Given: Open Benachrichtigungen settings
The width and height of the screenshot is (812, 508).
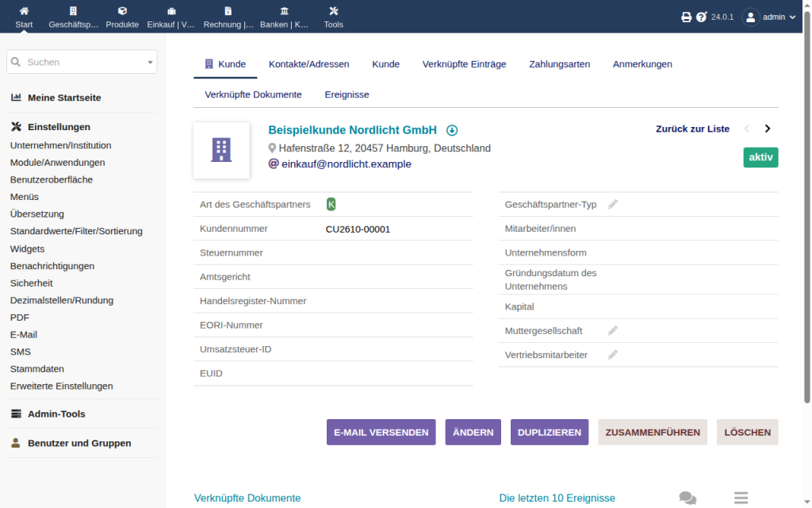Looking at the screenshot, I should 52,266.
